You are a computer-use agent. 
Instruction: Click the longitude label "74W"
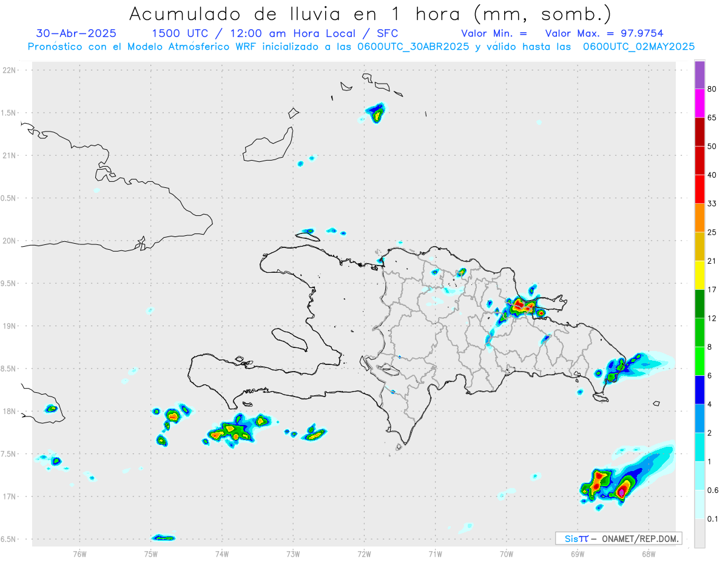tap(221, 553)
